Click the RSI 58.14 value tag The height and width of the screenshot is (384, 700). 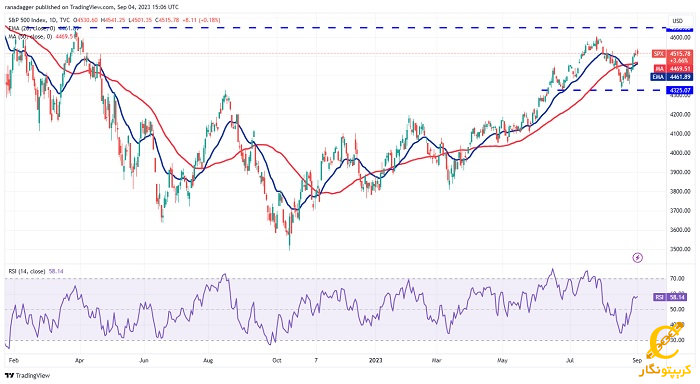coord(671,297)
